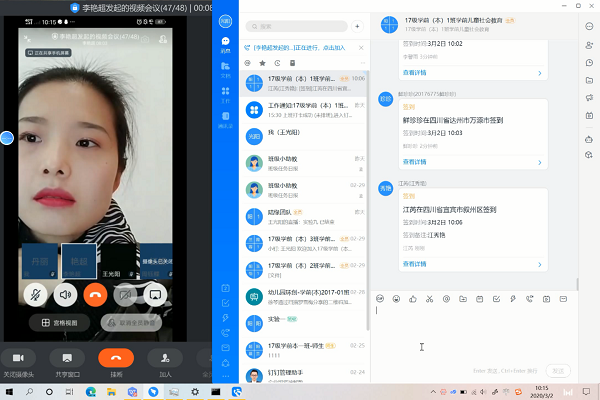Click into the message input area
Viewport: 600px width, 400px height.
[474, 333]
